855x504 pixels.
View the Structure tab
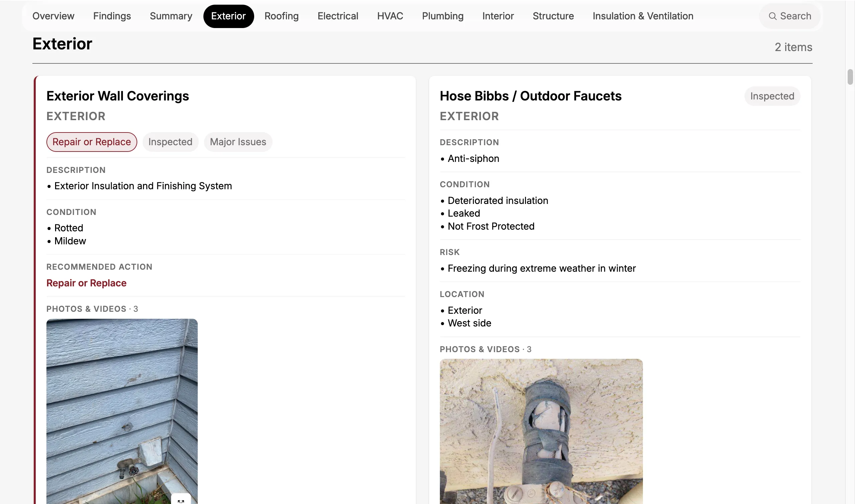coord(553,16)
